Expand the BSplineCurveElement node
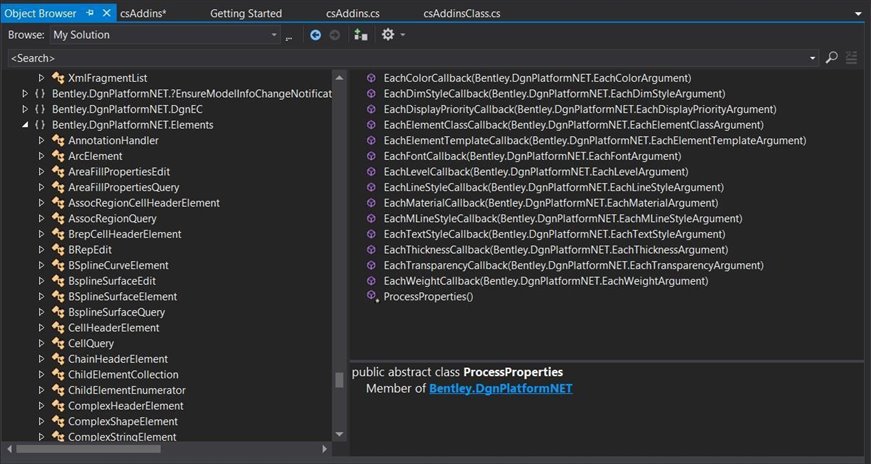Image resolution: width=871 pixels, height=464 pixels. (x=41, y=265)
